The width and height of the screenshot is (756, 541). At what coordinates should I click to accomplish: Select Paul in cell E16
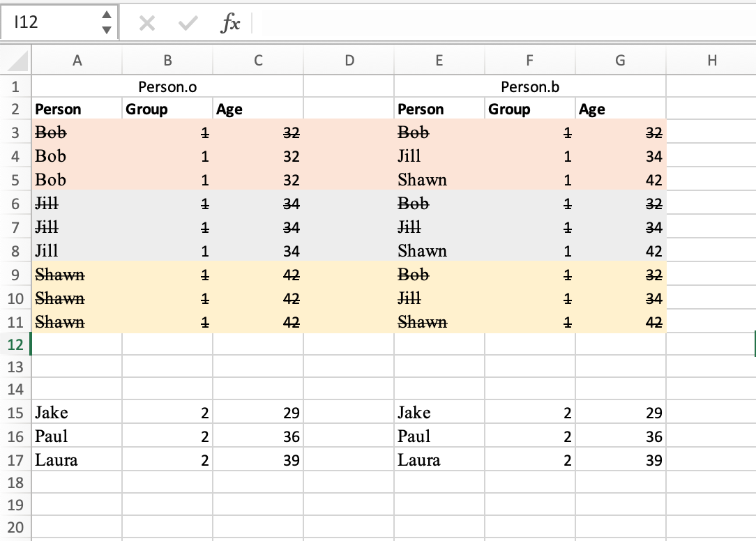tap(439, 436)
